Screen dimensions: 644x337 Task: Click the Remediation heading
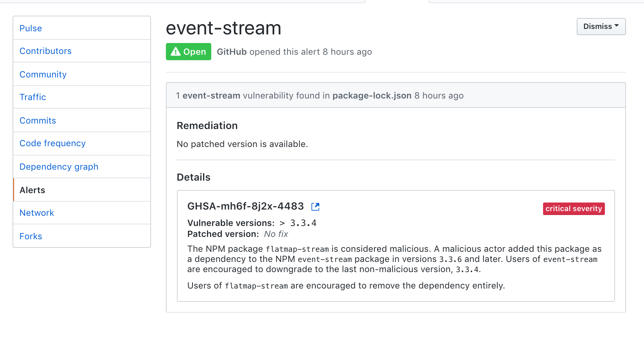coord(207,126)
